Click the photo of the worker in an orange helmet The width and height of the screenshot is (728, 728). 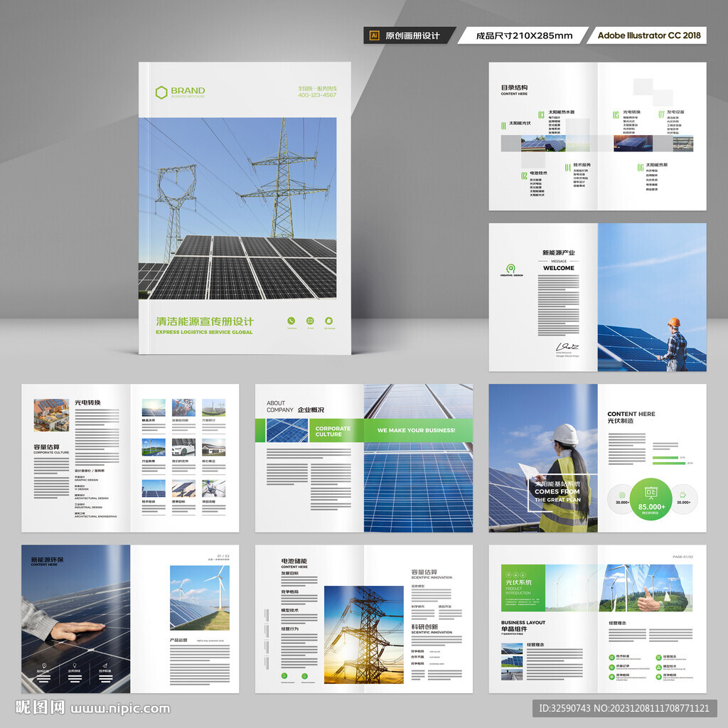point(652,297)
